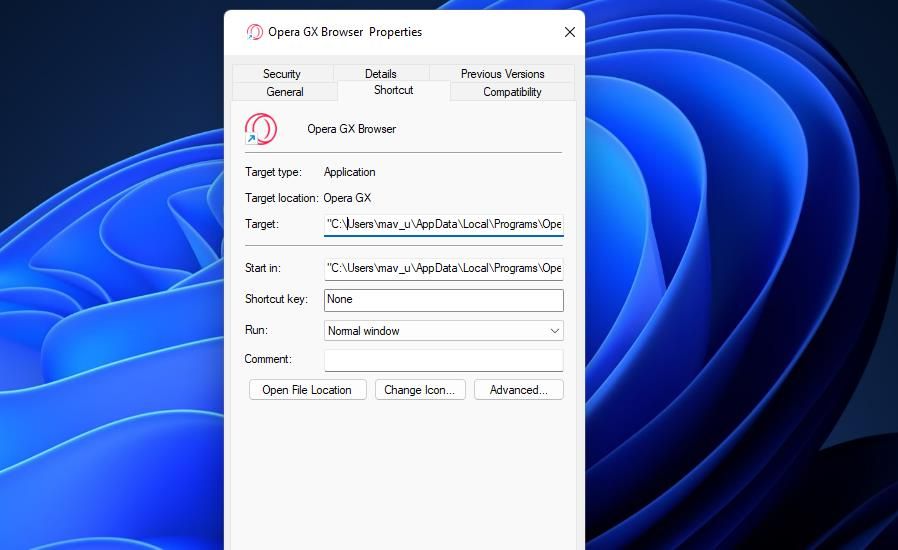Click the 'Run:' label
This screenshot has width=898, height=550.
tap(256, 330)
